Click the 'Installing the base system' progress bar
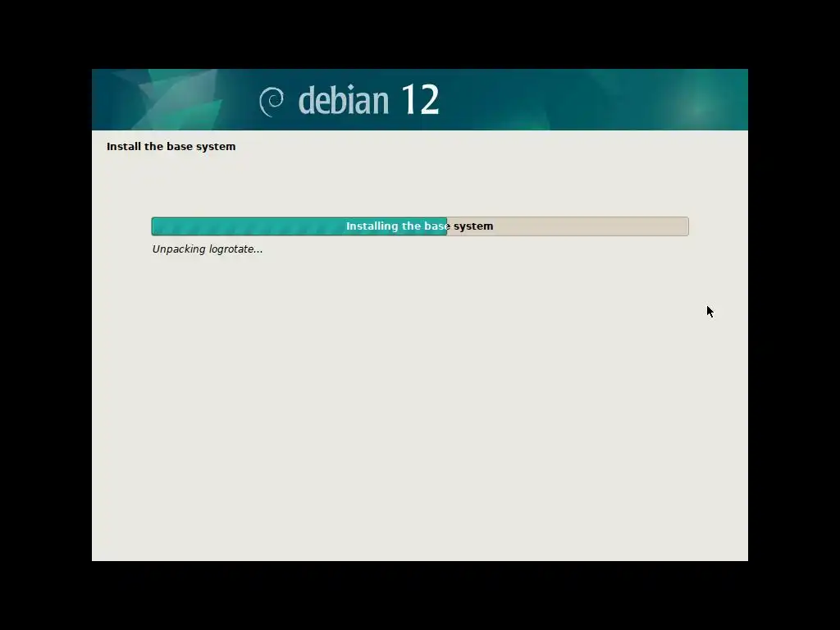The width and height of the screenshot is (840, 630). [x=420, y=226]
